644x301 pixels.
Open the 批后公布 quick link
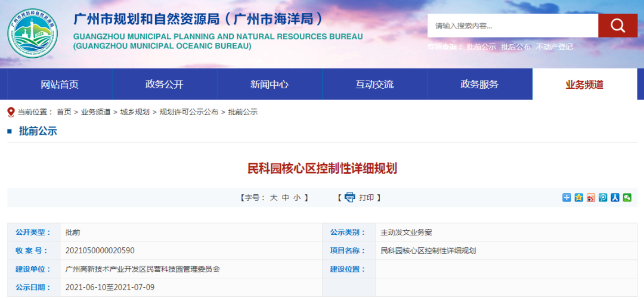click(x=516, y=47)
